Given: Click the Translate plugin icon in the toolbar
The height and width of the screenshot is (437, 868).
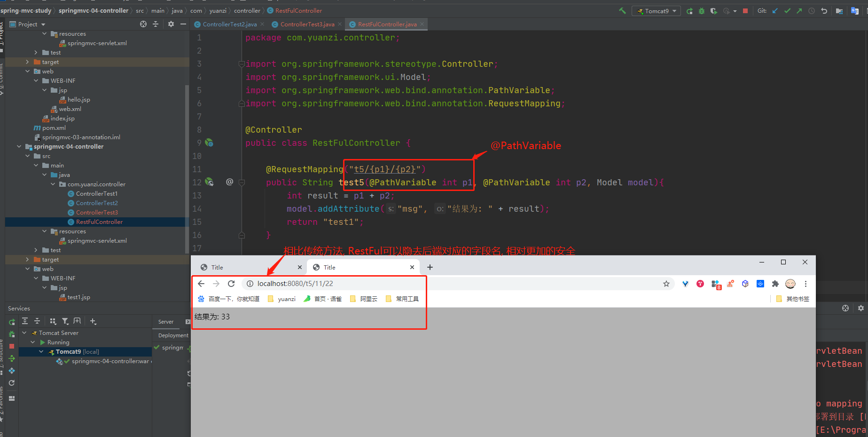Looking at the screenshot, I should (855, 11).
